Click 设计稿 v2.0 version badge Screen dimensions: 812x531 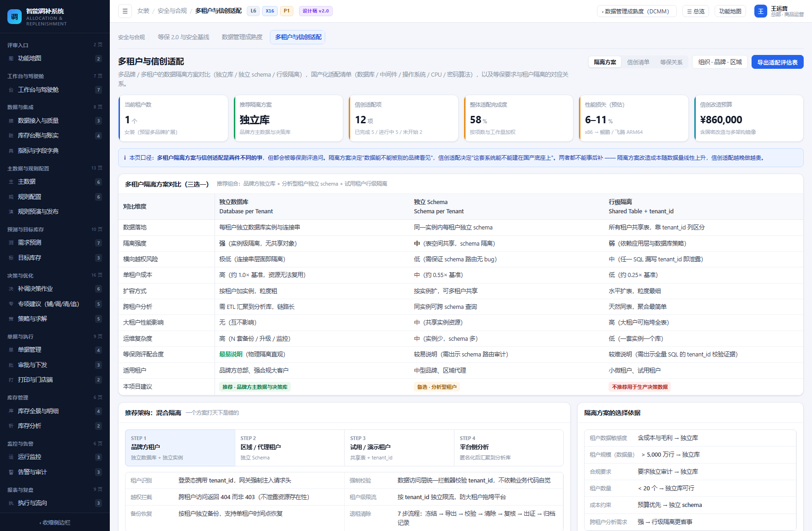pyautogui.click(x=316, y=11)
